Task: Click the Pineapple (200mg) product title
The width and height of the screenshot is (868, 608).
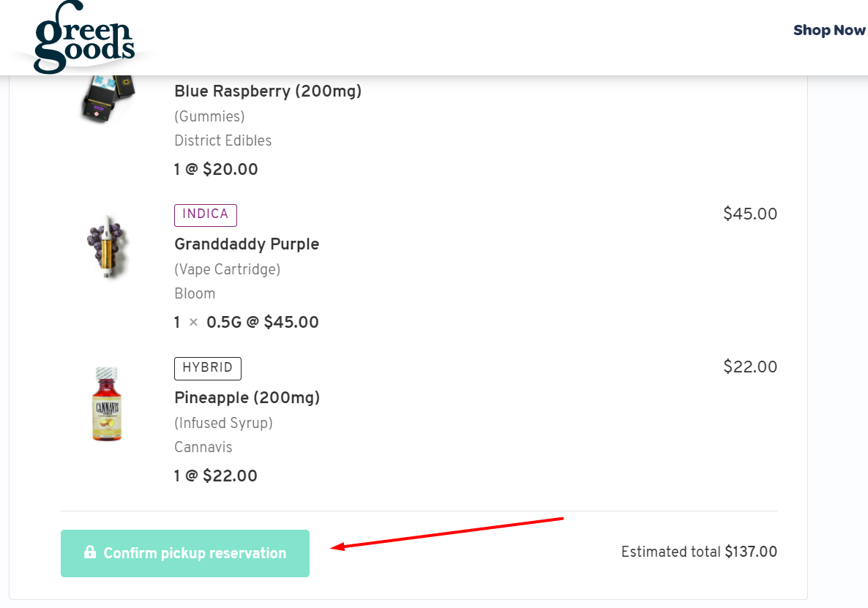Action: (x=247, y=398)
